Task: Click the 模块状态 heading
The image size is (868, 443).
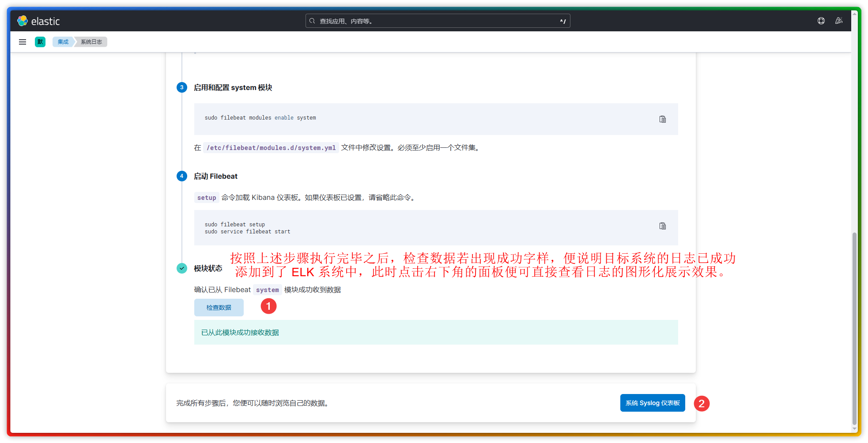Action: point(208,268)
